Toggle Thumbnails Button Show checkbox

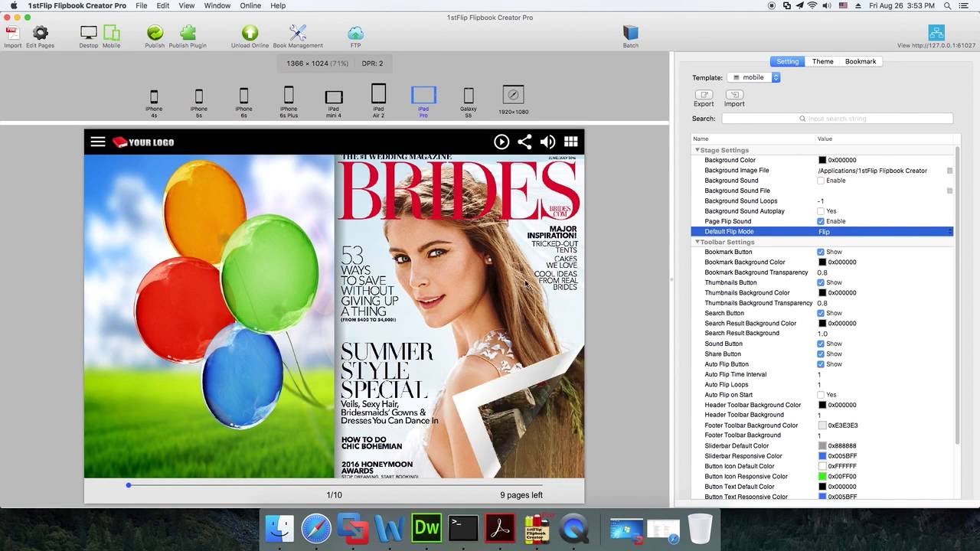(x=821, y=282)
